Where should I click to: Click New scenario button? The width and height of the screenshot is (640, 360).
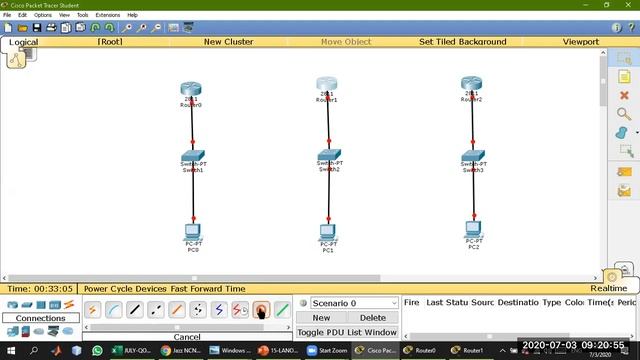click(x=321, y=318)
